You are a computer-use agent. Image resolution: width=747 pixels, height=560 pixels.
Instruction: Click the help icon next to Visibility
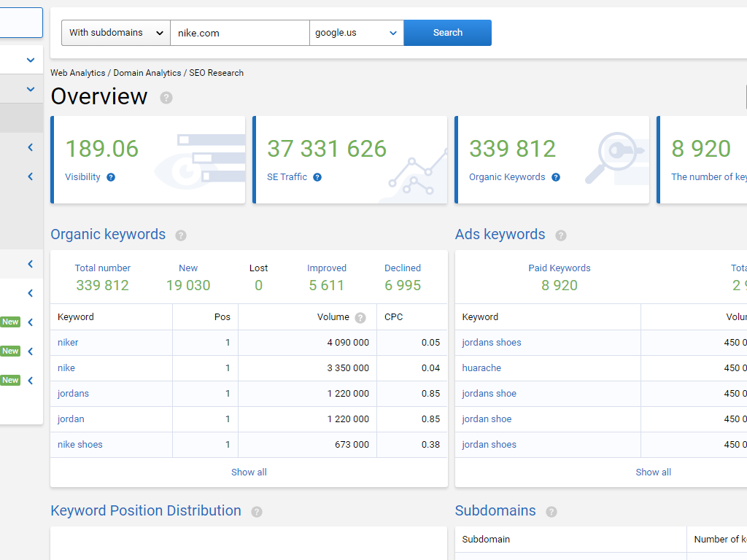click(x=111, y=177)
